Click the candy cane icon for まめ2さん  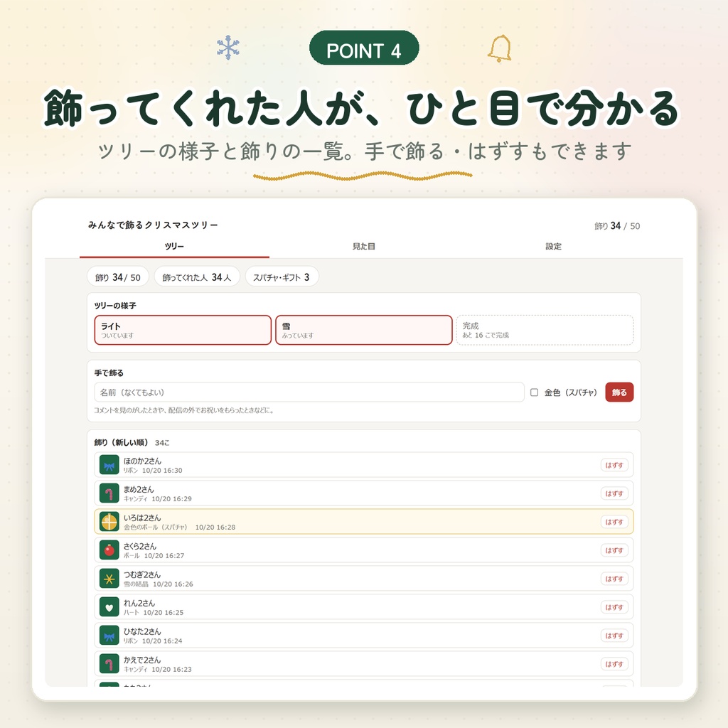[x=109, y=493]
